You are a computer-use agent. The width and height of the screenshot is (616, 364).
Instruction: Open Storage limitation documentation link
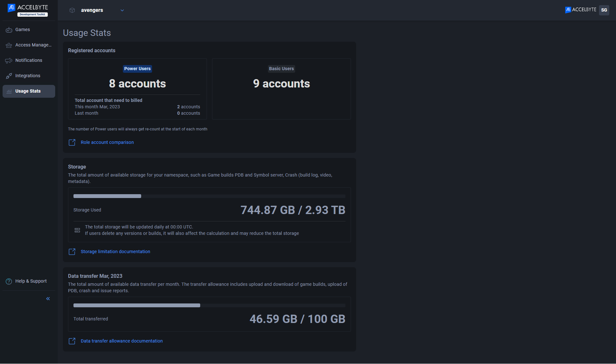116,252
